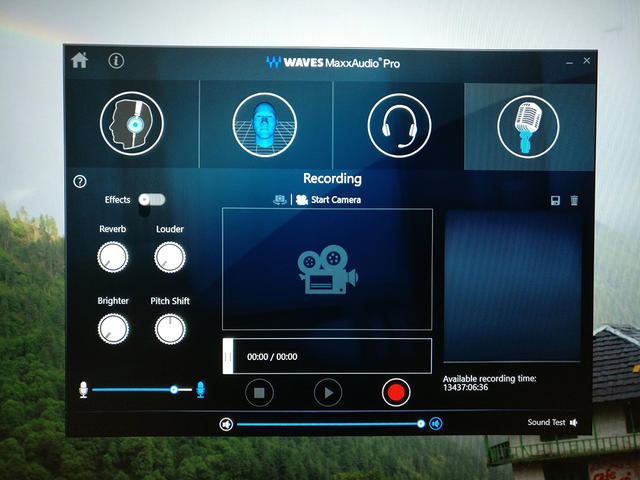Toggle the Effects switch

tap(151, 200)
